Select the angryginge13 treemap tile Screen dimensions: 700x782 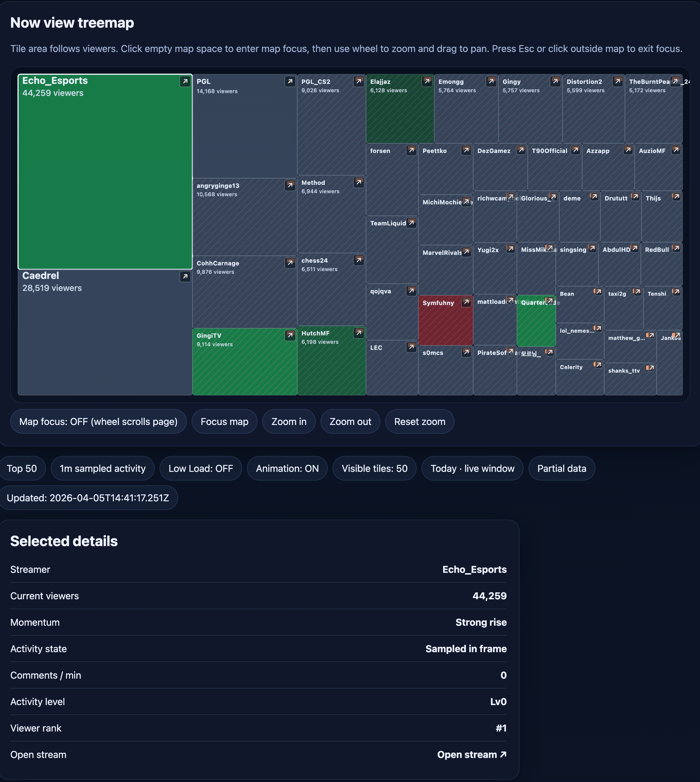(244, 223)
